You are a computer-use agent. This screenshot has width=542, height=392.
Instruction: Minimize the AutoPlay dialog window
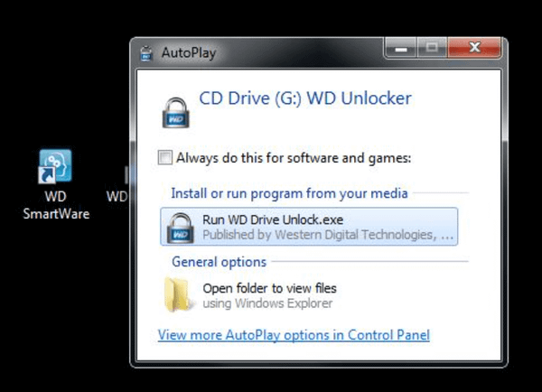402,46
